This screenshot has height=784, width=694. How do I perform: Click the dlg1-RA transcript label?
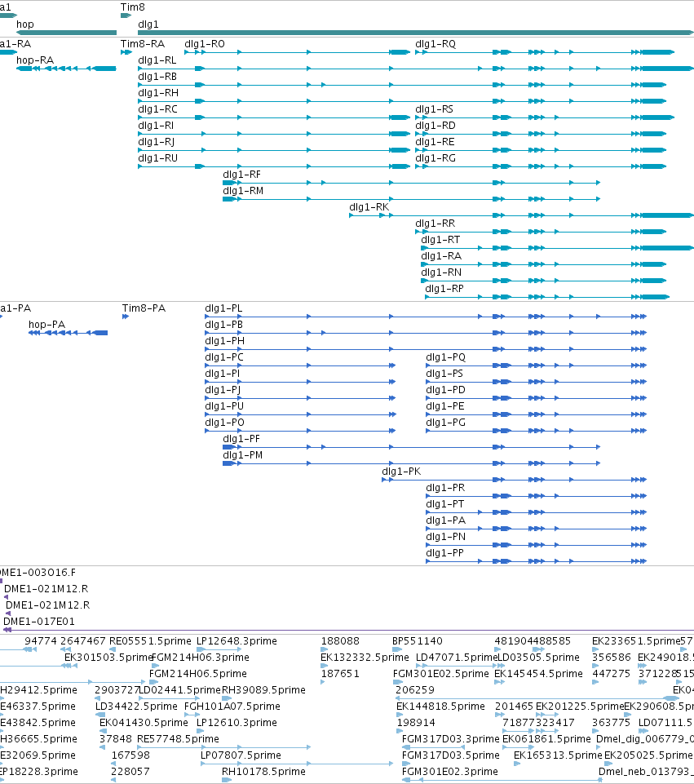click(441, 256)
